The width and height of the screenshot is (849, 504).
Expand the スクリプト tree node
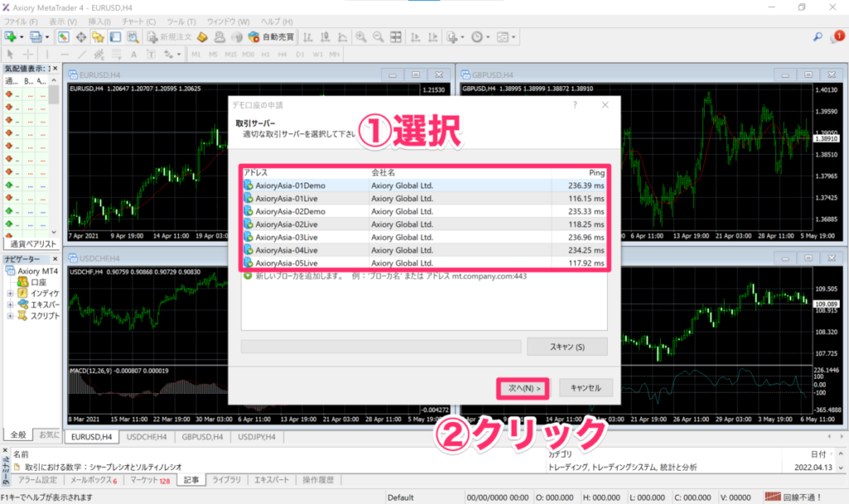click(x=10, y=316)
